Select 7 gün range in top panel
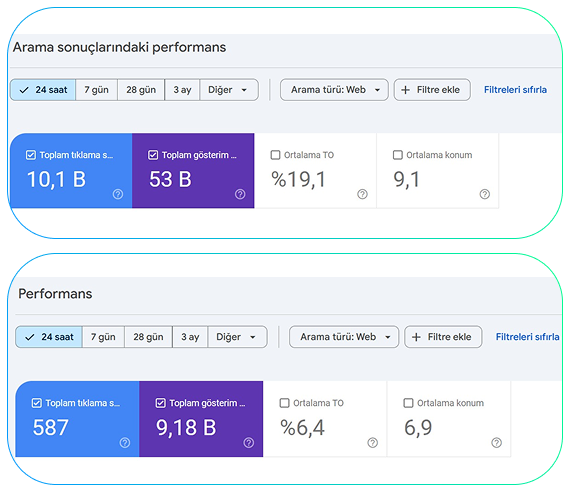 tap(96, 90)
